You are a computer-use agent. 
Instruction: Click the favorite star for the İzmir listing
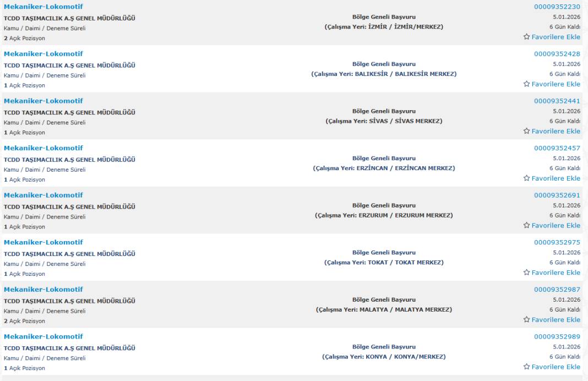pos(526,37)
